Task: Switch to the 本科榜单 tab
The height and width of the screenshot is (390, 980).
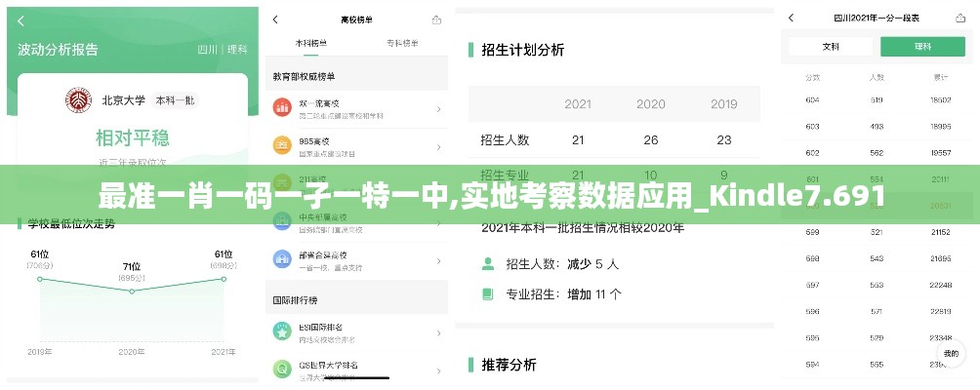Action: pos(310,44)
